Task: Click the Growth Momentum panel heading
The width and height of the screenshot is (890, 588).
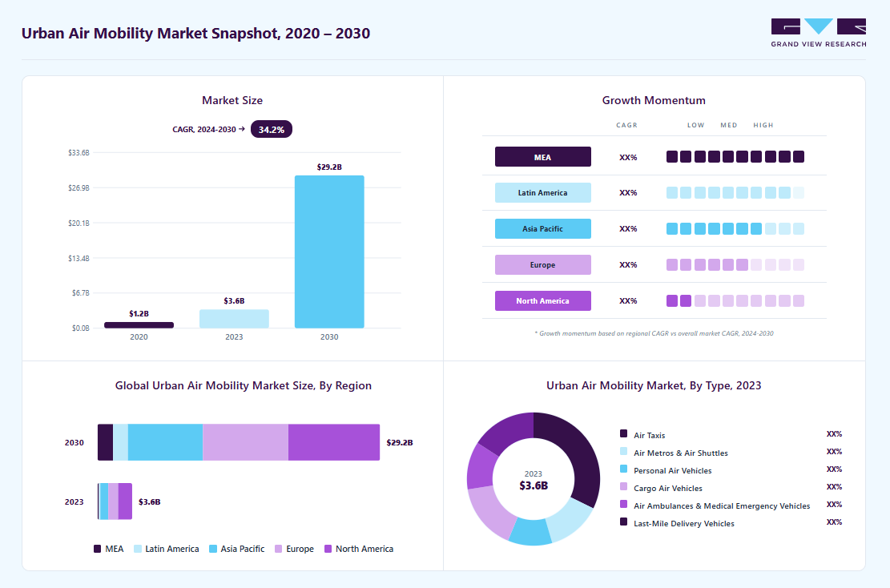Action: (x=654, y=100)
